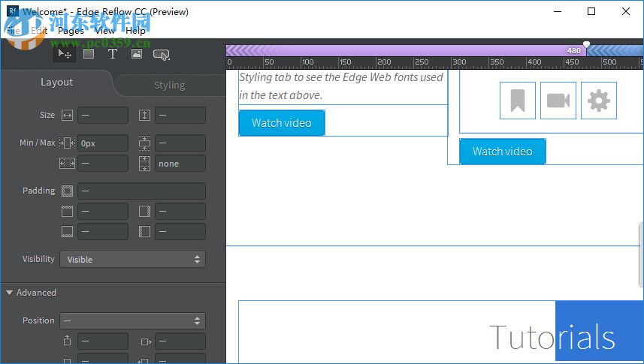
Task: Click the max height none field
Action: coord(180,164)
